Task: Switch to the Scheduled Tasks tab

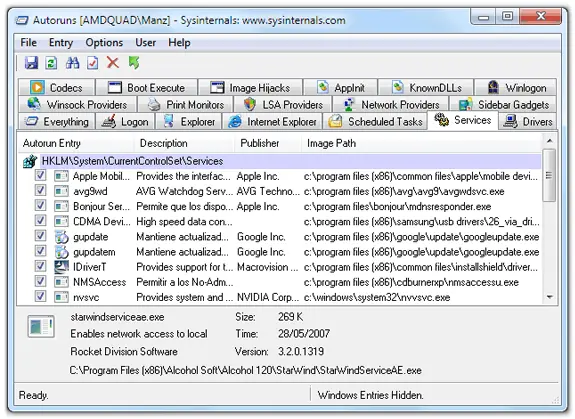Action: click(375, 121)
